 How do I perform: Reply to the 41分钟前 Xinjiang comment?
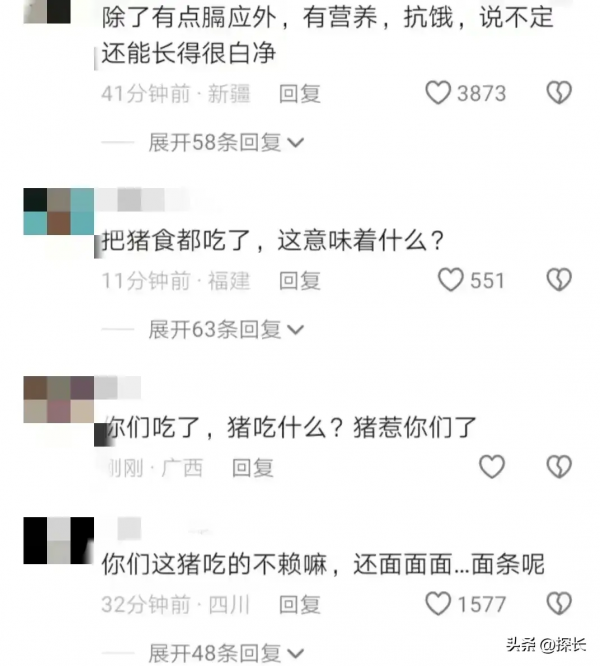coord(299,93)
